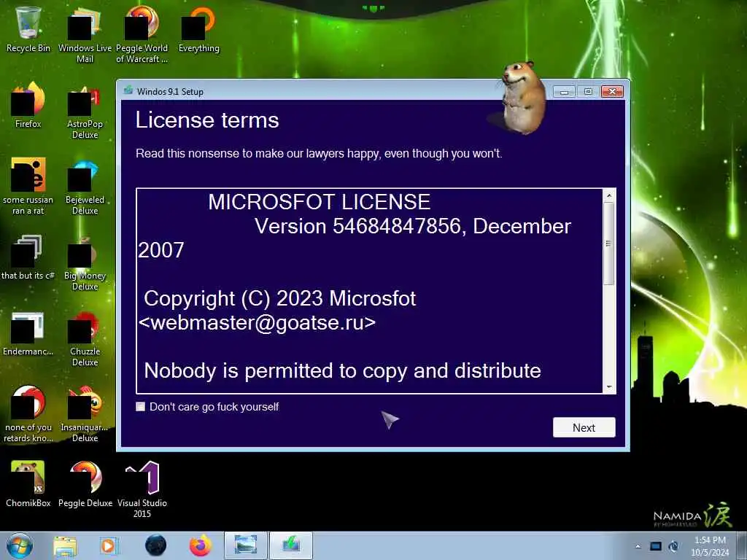This screenshot has width=747, height=560.
Task: Click the dark globe browser taskbar icon
Action: (156, 545)
